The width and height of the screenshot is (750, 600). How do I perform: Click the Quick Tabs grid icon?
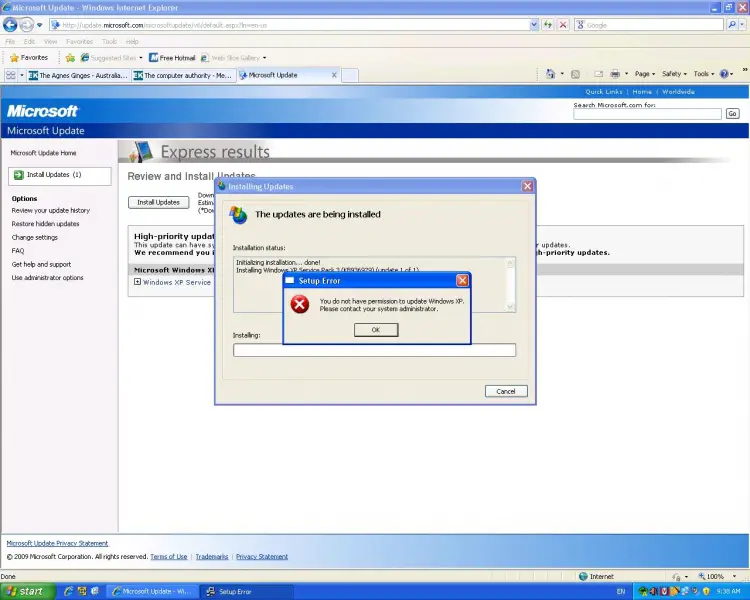10,75
